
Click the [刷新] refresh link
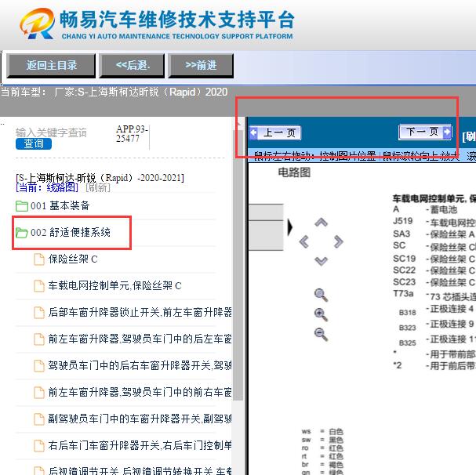coord(98,187)
